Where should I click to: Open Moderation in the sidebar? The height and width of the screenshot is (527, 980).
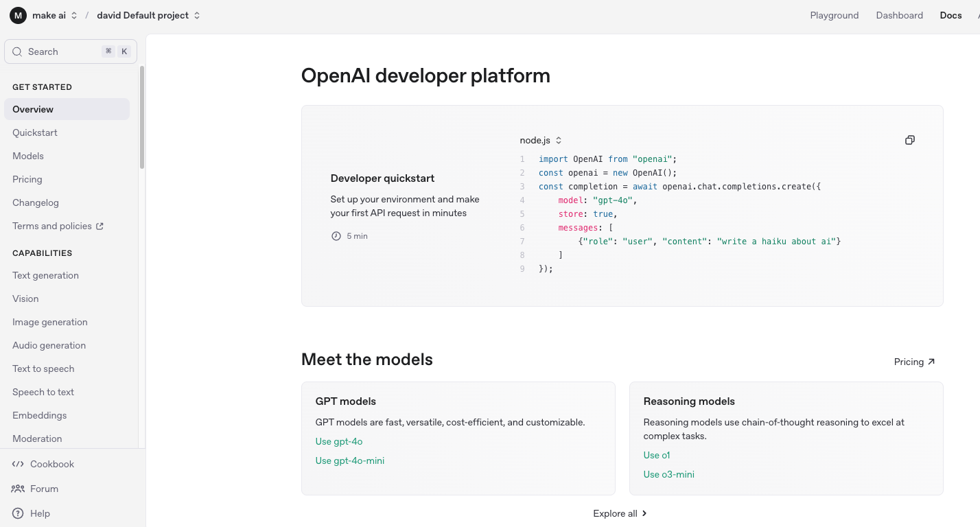[x=37, y=438]
